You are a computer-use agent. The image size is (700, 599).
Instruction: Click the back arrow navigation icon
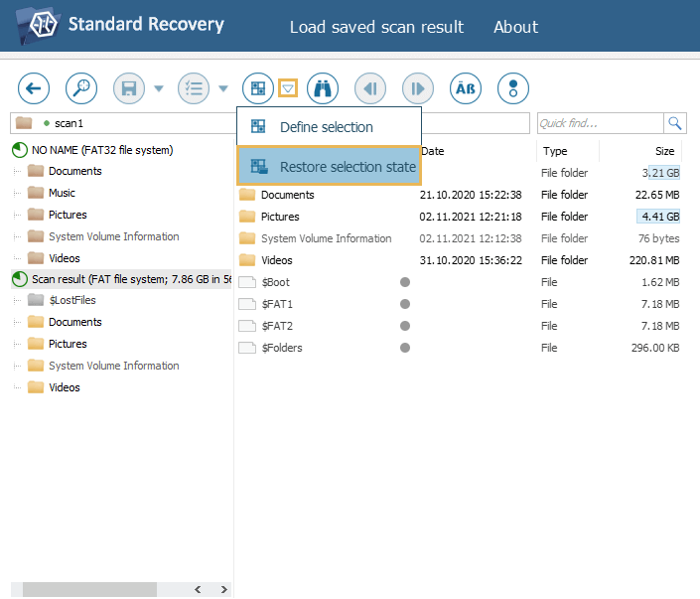point(34,88)
